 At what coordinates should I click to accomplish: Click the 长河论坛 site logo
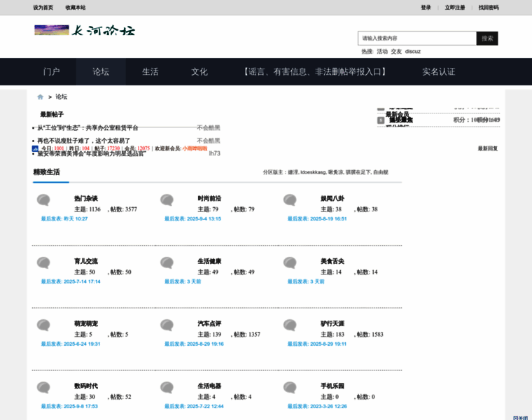tap(85, 30)
